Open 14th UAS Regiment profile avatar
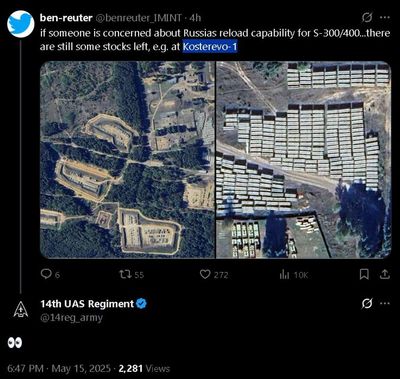The width and height of the screenshot is (400, 379). click(21, 309)
